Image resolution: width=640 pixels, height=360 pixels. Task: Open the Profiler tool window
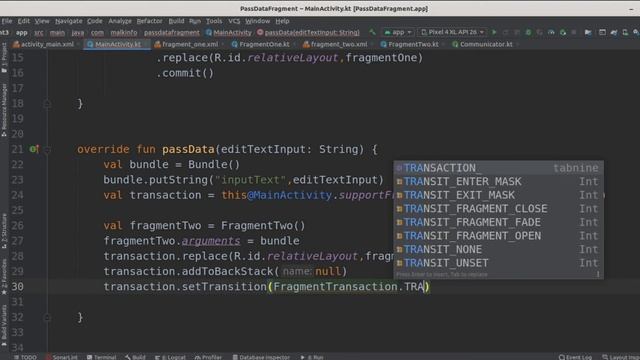[208, 357]
